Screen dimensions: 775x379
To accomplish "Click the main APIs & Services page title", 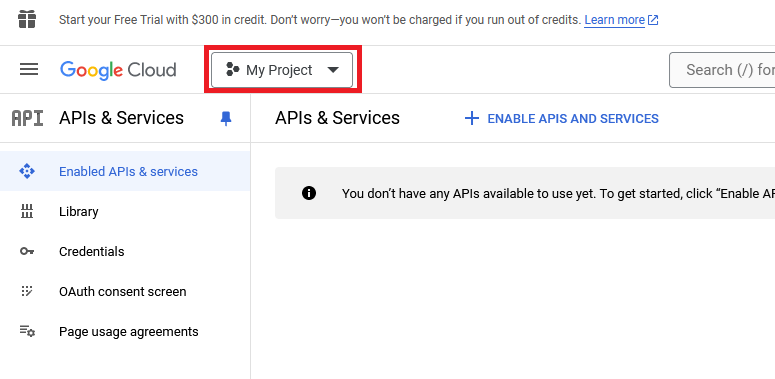I will [338, 118].
